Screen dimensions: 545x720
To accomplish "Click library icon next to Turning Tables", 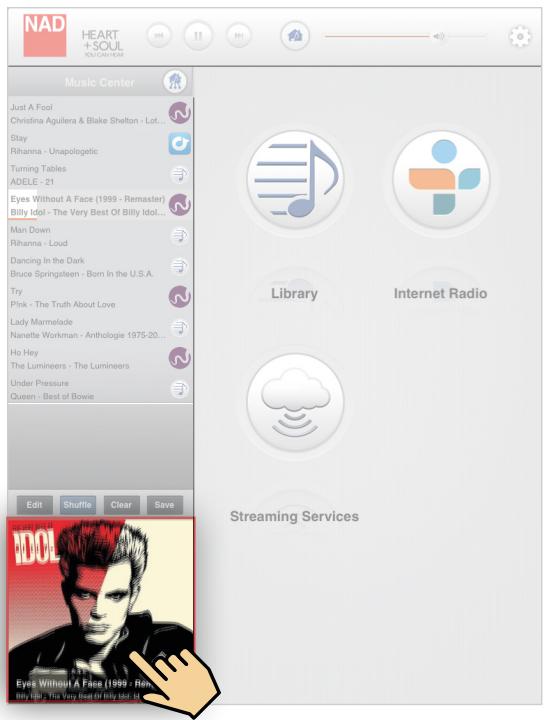I will tap(179, 174).
